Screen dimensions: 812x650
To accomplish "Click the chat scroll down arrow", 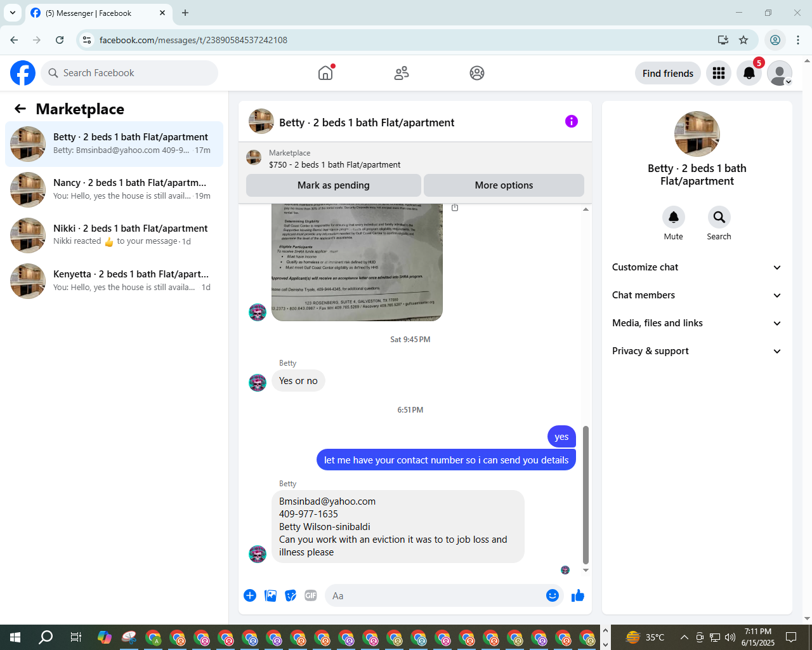I will [x=586, y=570].
